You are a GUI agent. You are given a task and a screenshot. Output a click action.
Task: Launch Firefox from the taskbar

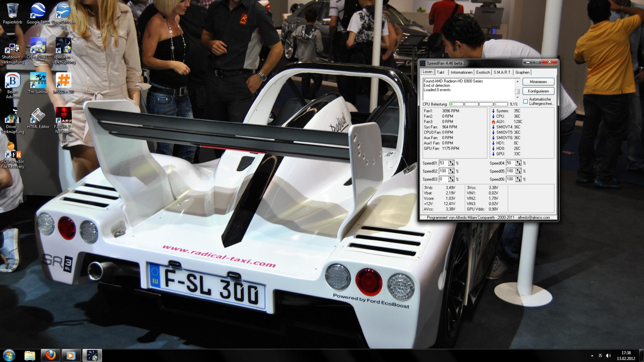click(x=51, y=355)
